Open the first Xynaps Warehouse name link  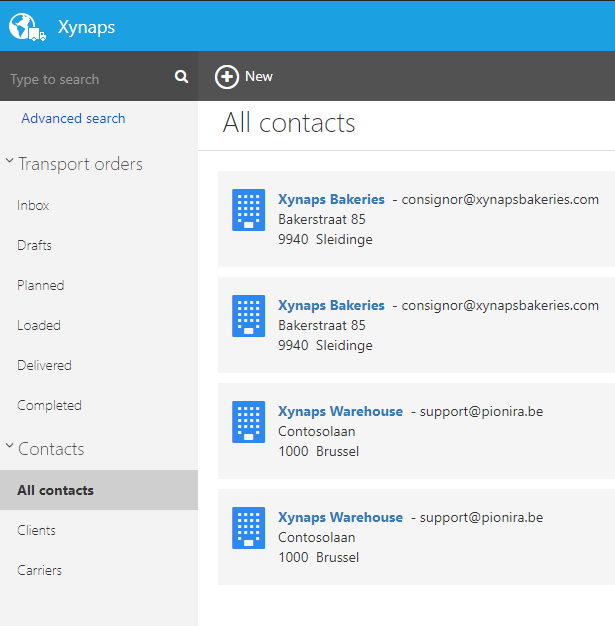tap(340, 411)
